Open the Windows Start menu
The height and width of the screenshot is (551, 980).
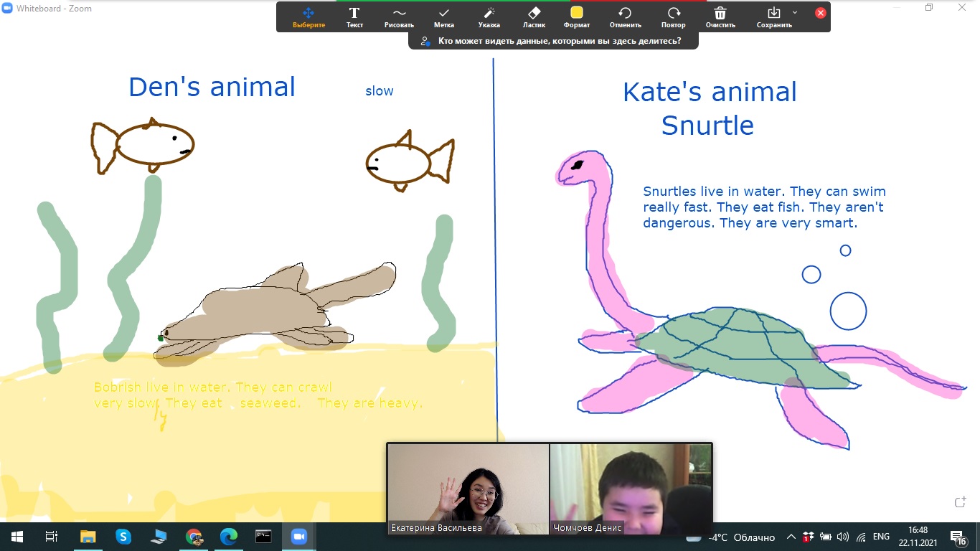(x=17, y=537)
